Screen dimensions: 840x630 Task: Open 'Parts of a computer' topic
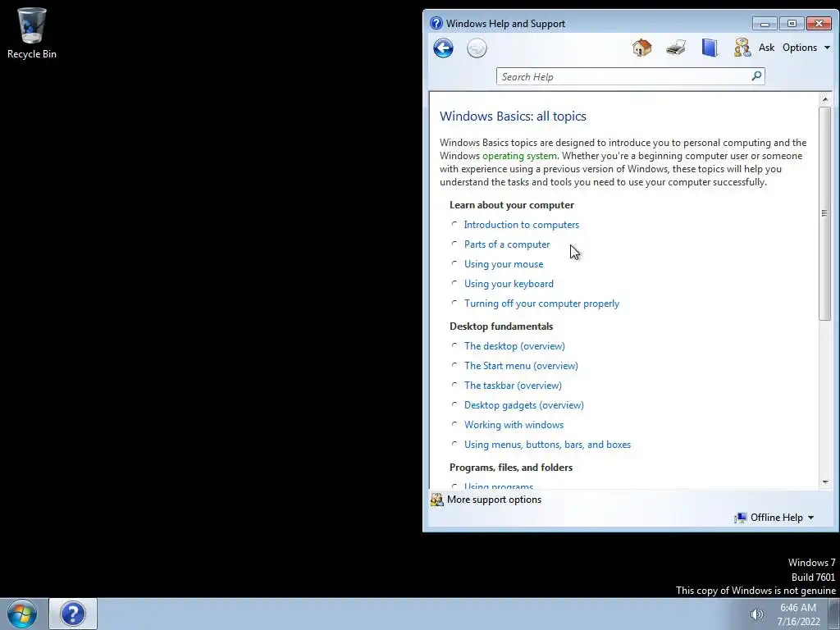[x=507, y=244]
